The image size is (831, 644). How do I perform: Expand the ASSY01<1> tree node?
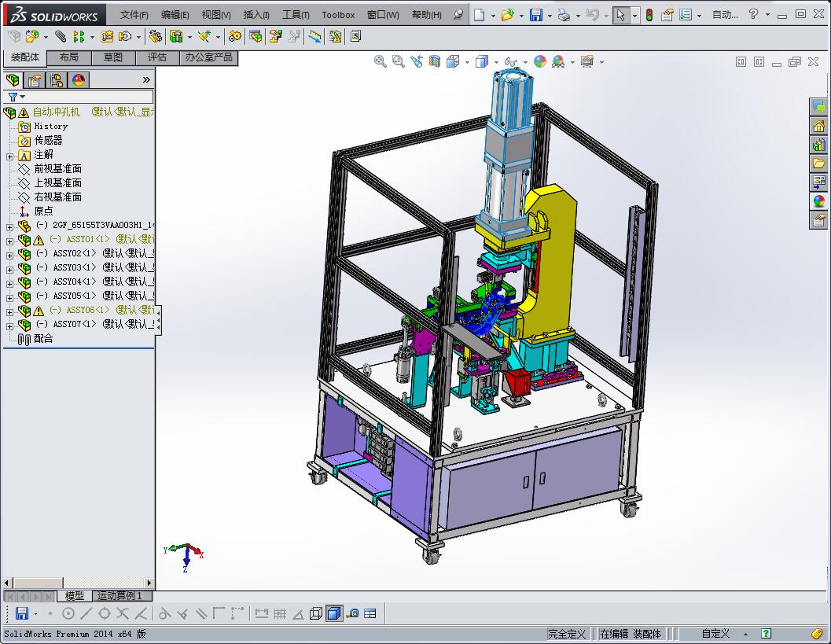[x=9, y=241]
